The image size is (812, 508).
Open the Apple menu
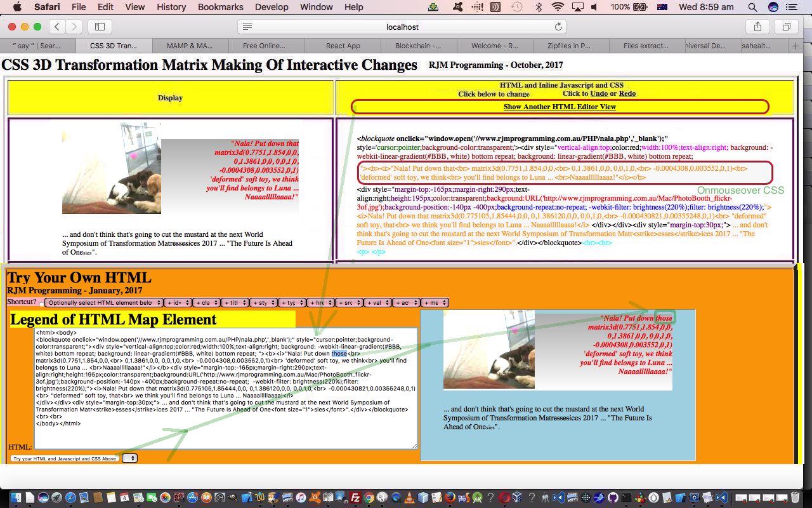point(17,7)
